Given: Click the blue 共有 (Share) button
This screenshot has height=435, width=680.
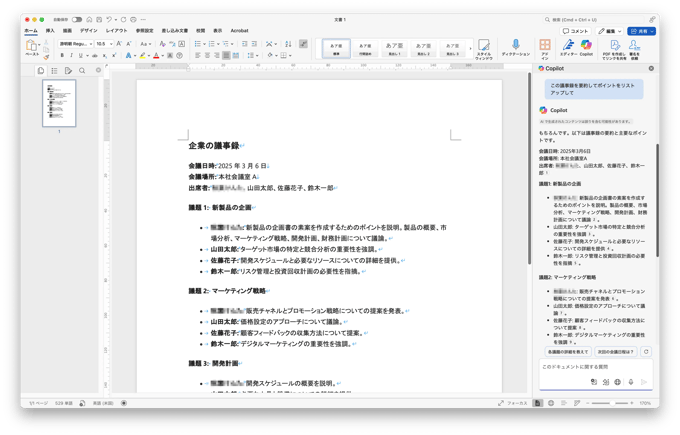Looking at the screenshot, I should (x=641, y=31).
